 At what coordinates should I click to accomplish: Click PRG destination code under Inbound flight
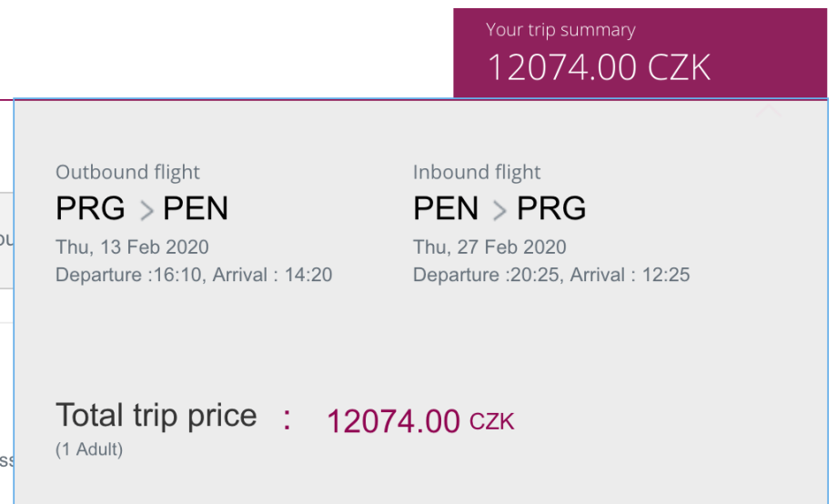pyautogui.click(x=551, y=209)
